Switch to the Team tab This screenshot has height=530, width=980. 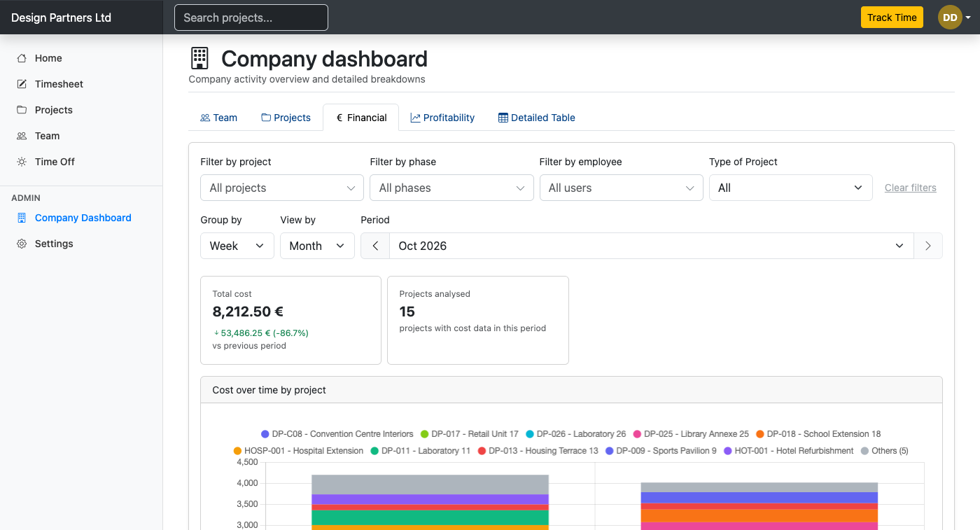click(218, 118)
